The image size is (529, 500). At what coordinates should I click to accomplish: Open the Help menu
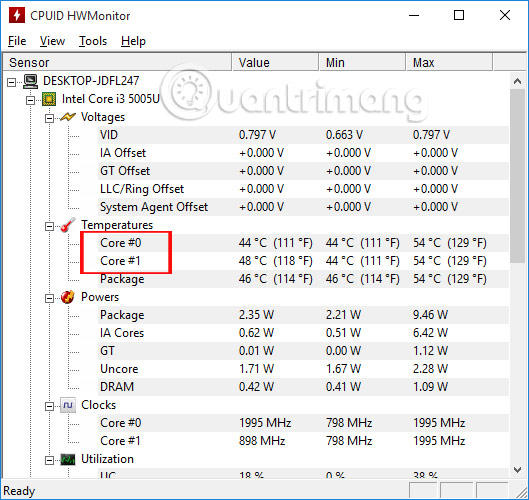click(x=133, y=41)
